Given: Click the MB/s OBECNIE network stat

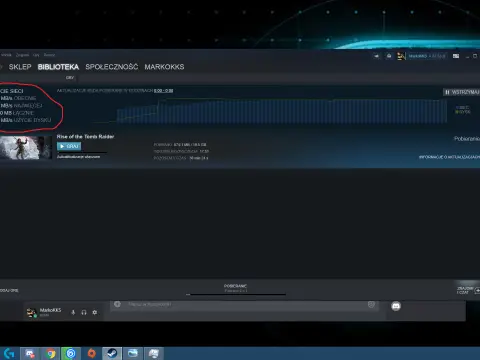Looking at the screenshot, I should (18, 98).
